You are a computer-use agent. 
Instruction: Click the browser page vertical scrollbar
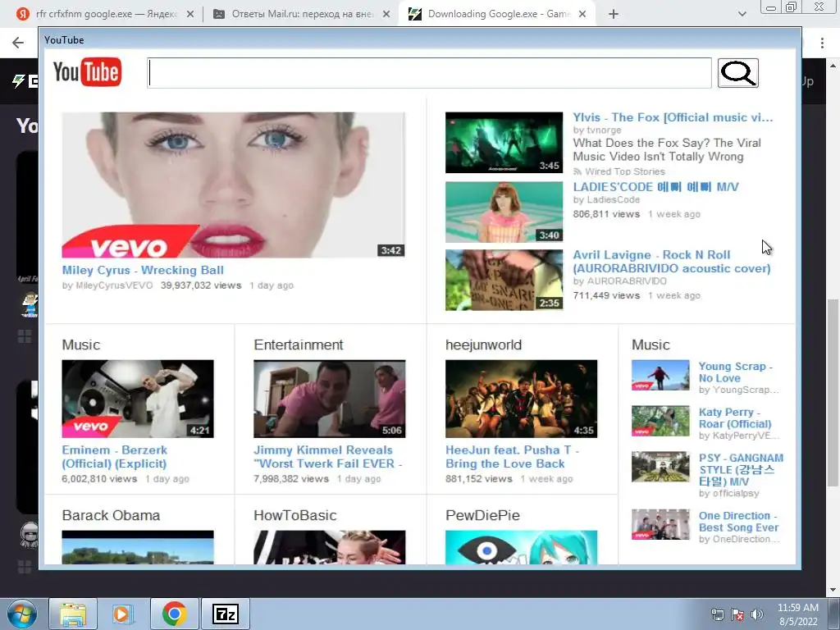833,391
